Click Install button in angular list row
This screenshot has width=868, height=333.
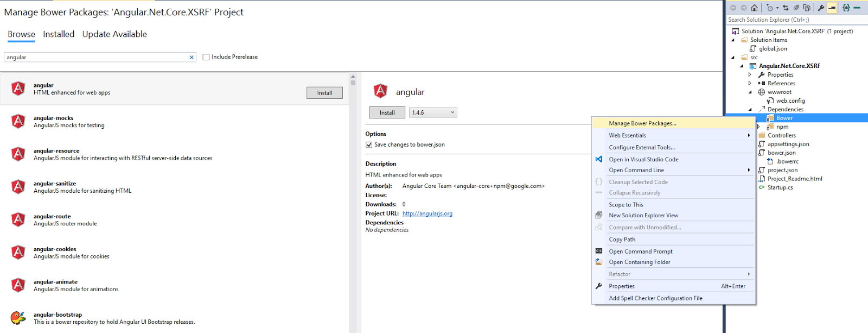pyautogui.click(x=324, y=93)
